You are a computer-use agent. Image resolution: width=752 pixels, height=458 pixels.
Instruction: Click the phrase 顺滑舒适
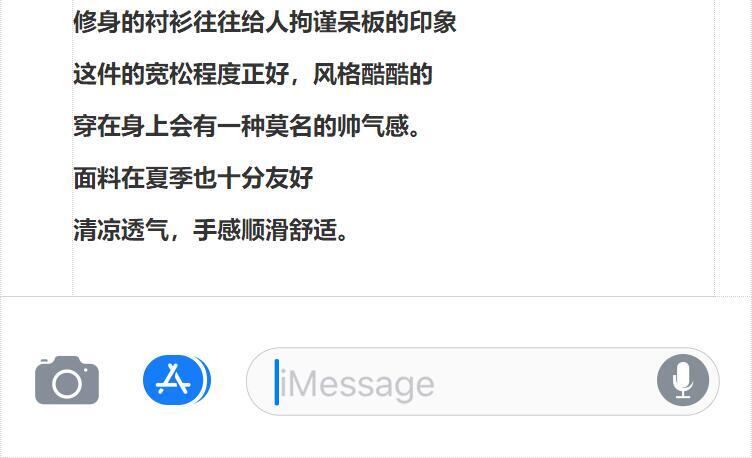[x=289, y=230]
